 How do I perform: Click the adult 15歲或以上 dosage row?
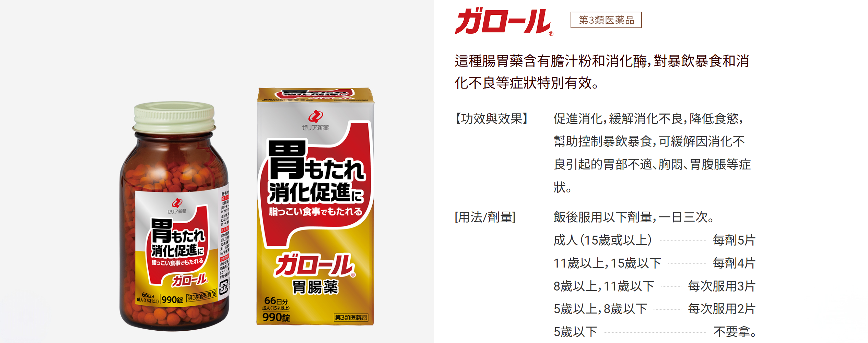tap(654, 240)
